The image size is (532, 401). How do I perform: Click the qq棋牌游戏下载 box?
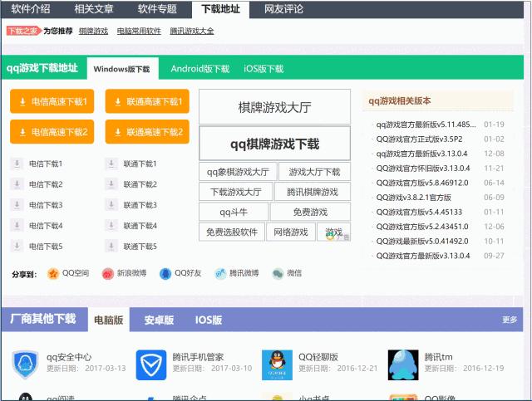tap(274, 144)
